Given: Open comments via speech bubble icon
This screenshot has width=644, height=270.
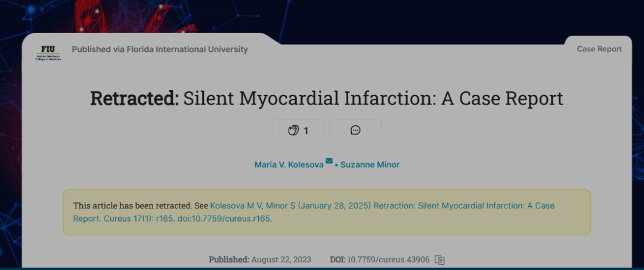Looking at the screenshot, I should [355, 130].
